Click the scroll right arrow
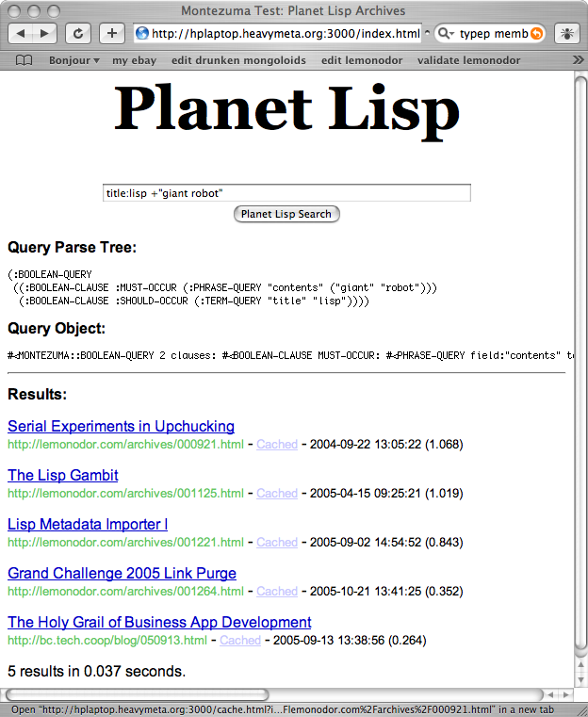The image size is (588, 717). tap(566, 694)
